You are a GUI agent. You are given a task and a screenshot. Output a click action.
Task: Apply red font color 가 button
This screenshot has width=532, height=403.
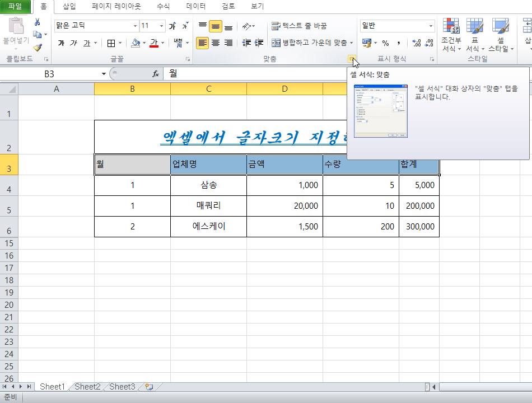tap(154, 43)
